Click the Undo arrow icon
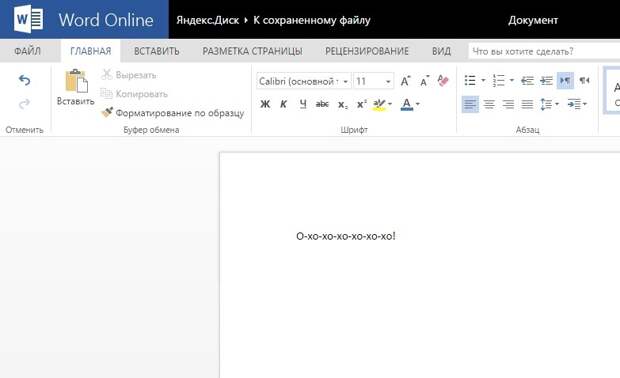This screenshot has width=620, height=378. click(25, 80)
